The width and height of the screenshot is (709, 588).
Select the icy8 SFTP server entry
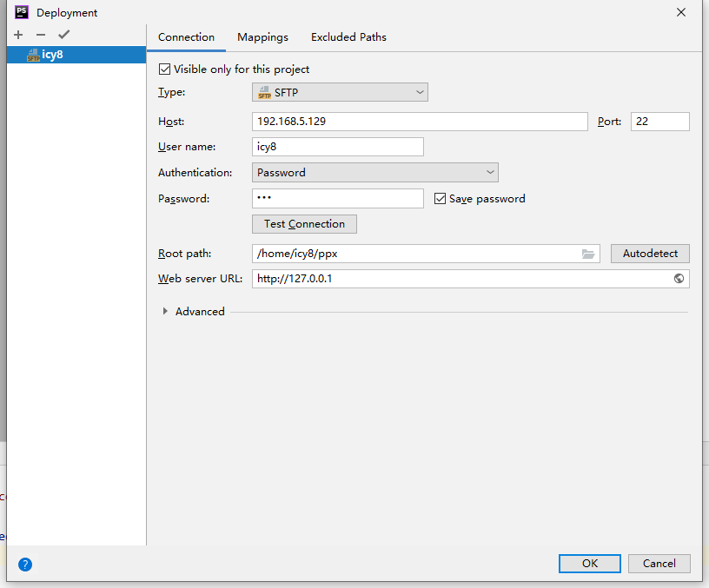[x=52, y=55]
